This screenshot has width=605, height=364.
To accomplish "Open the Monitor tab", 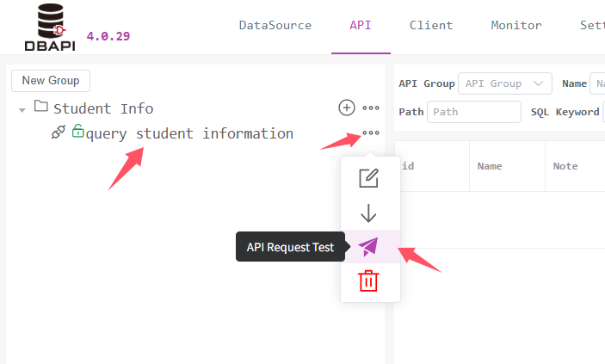I will tap(516, 26).
